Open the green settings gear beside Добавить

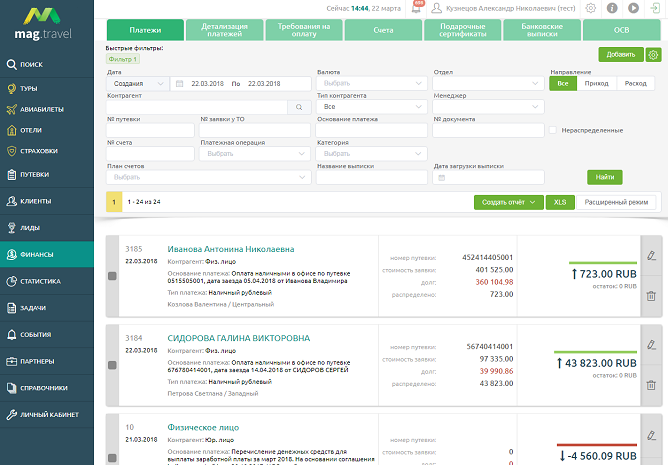654,55
